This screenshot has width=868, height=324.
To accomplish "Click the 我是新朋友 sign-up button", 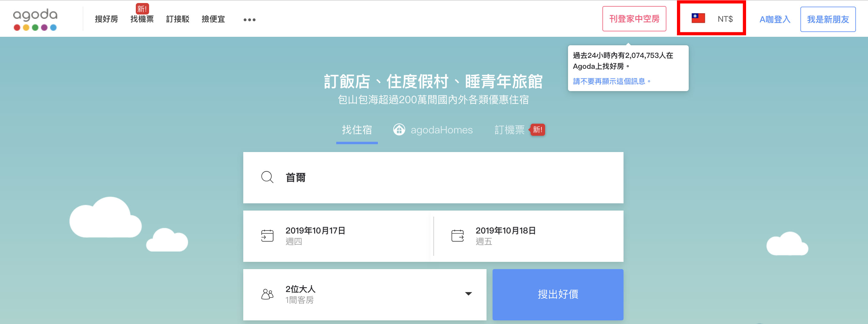I will pos(828,20).
